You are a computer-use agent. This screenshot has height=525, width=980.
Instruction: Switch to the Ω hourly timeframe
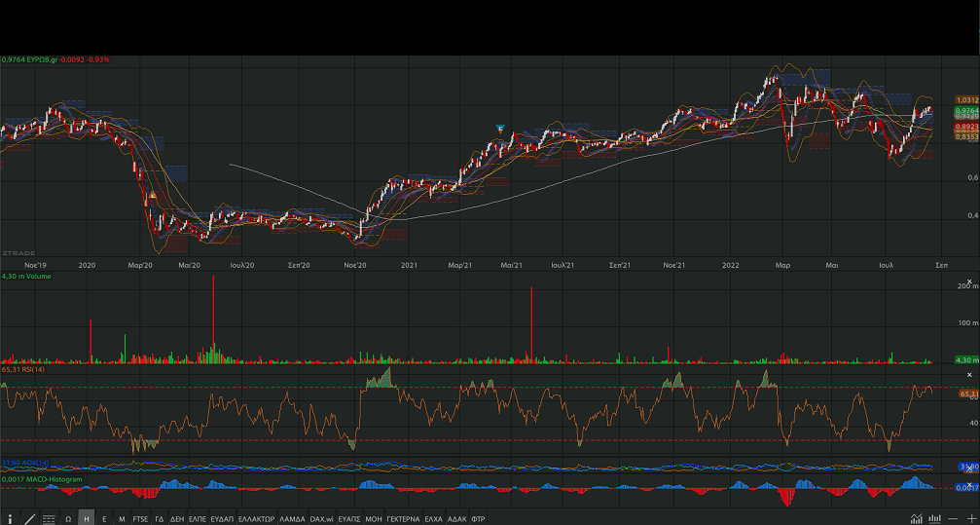(69, 518)
